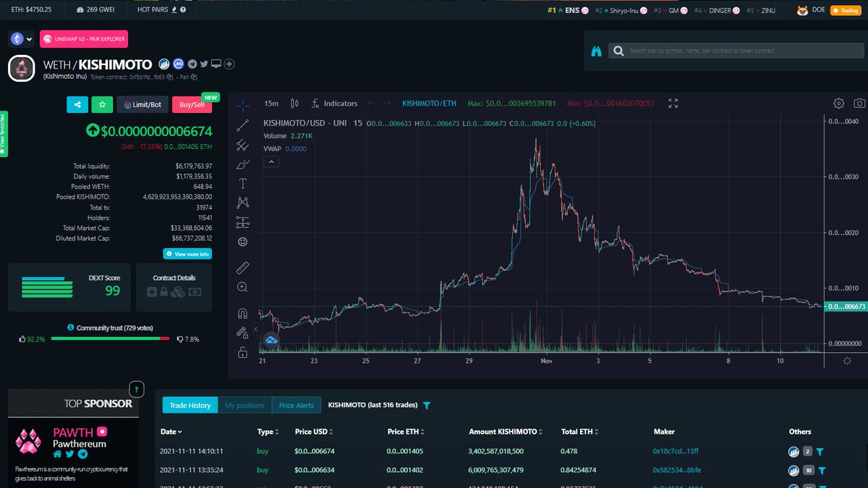Click the plus more-links icon

tap(229, 64)
